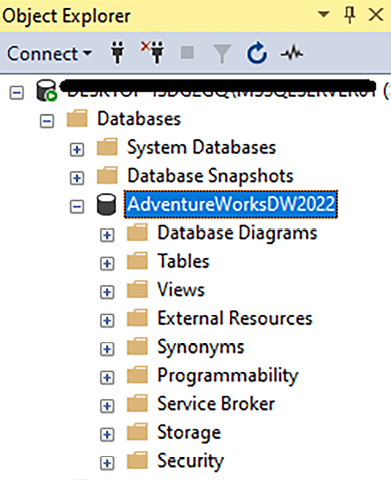Collapse the server root node

pos(17,93)
